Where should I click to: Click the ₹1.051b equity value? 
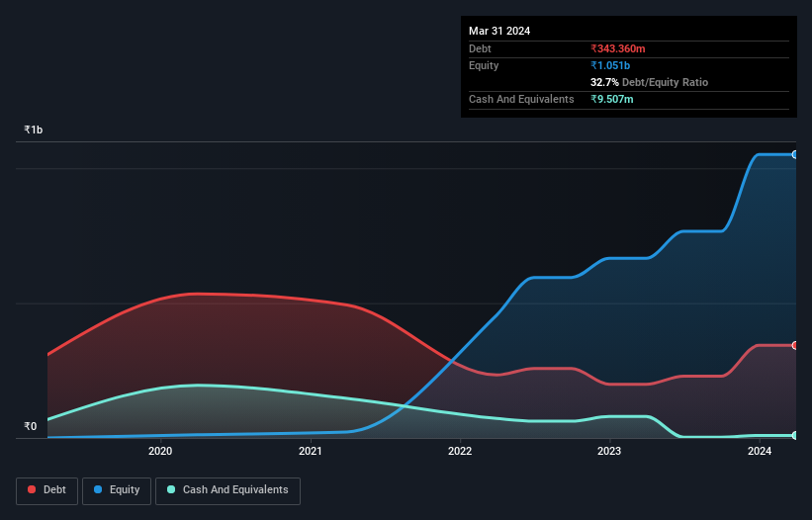click(610, 65)
